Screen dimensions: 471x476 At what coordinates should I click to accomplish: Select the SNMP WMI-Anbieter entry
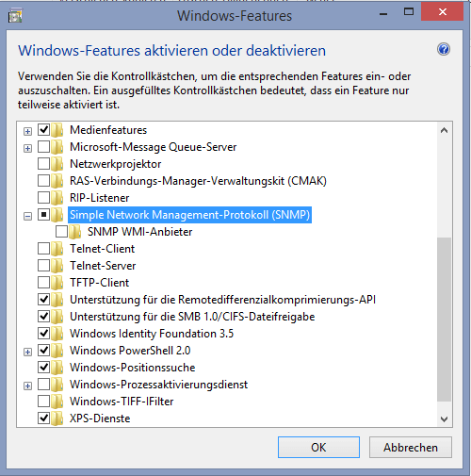(139, 232)
